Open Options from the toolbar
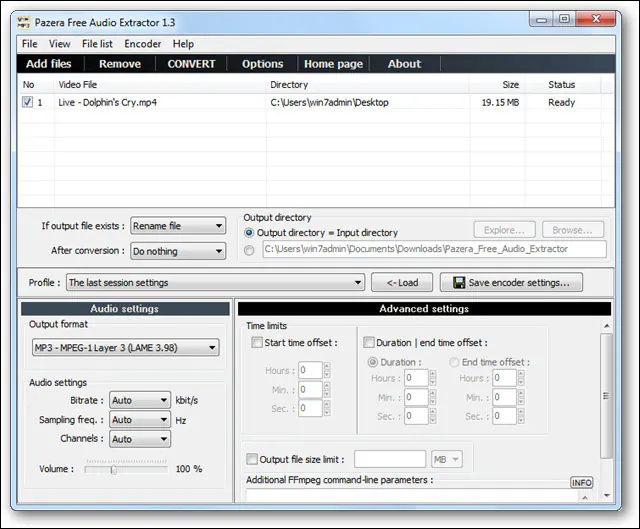Screen dimensions: 640x529 [x=262, y=64]
